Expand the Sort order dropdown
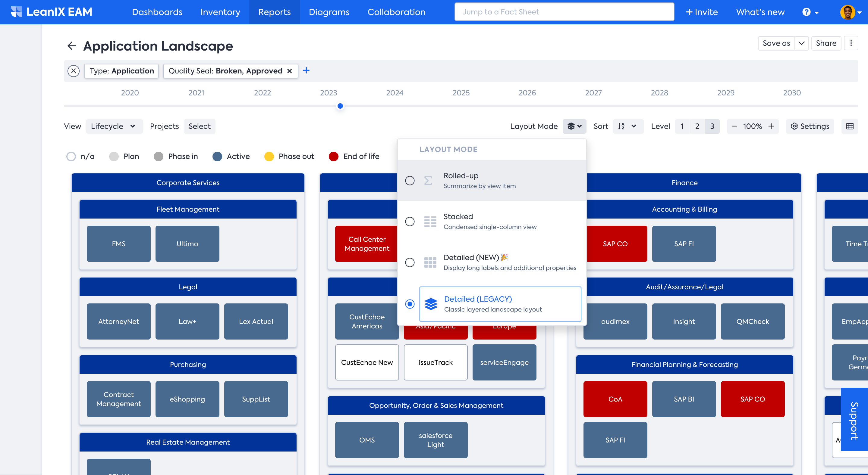 click(x=627, y=126)
